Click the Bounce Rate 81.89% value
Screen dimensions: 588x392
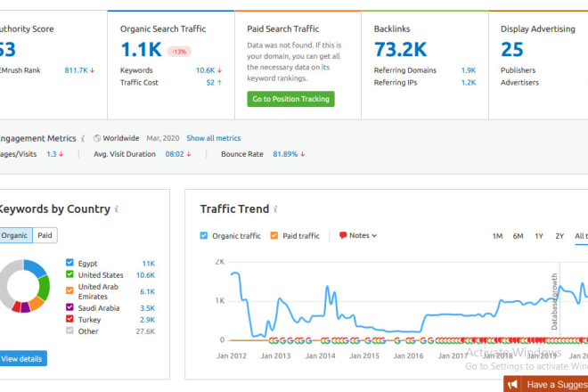pyautogui.click(x=285, y=154)
